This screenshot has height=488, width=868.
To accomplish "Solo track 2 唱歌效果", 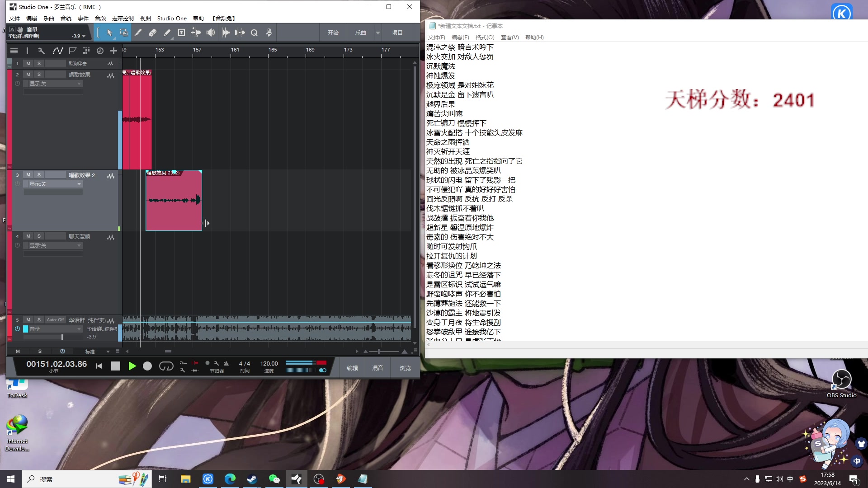I will (39, 74).
